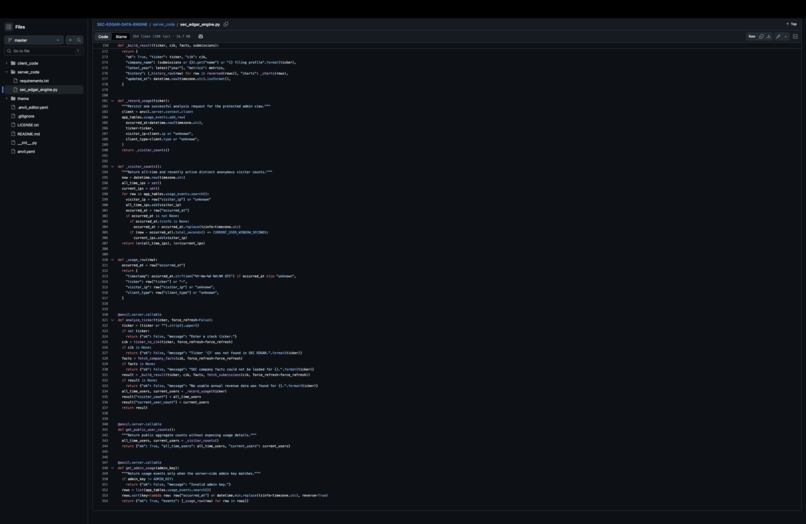Open the .gitignore file
The height and width of the screenshot is (524, 806).
pyautogui.click(x=26, y=116)
